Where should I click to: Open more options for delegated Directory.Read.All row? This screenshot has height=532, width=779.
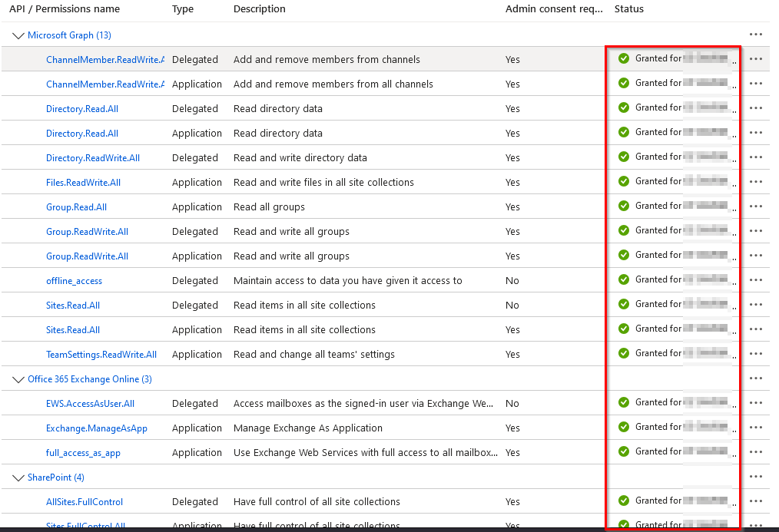[756, 107]
